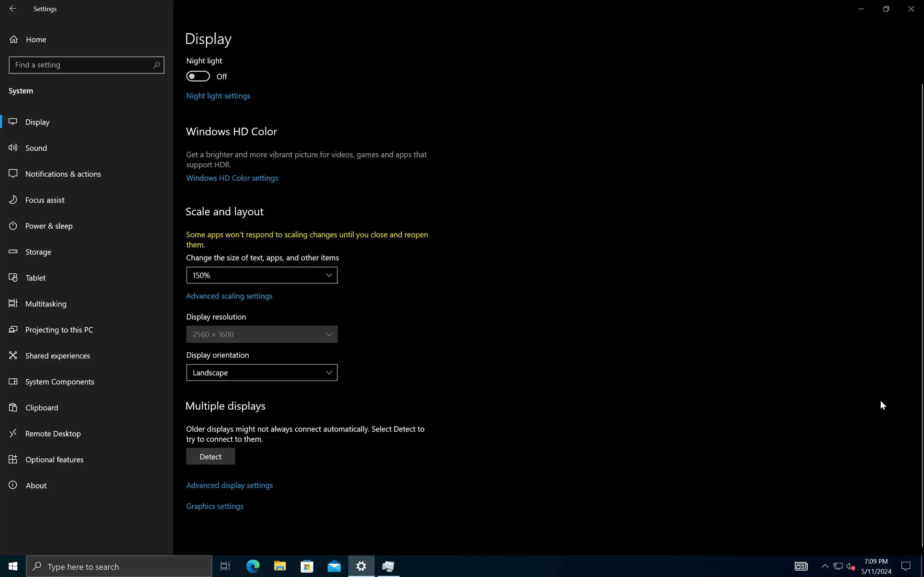924x577 pixels.
Task: Click the Storage drive icon
Action: click(x=13, y=251)
